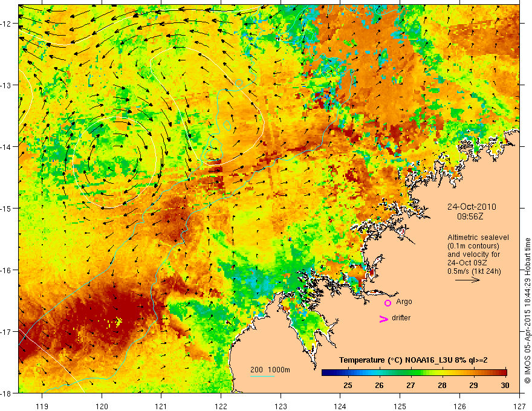
Task: Click the magenta Argo circle legend symbol
Action: tap(388, 303)
